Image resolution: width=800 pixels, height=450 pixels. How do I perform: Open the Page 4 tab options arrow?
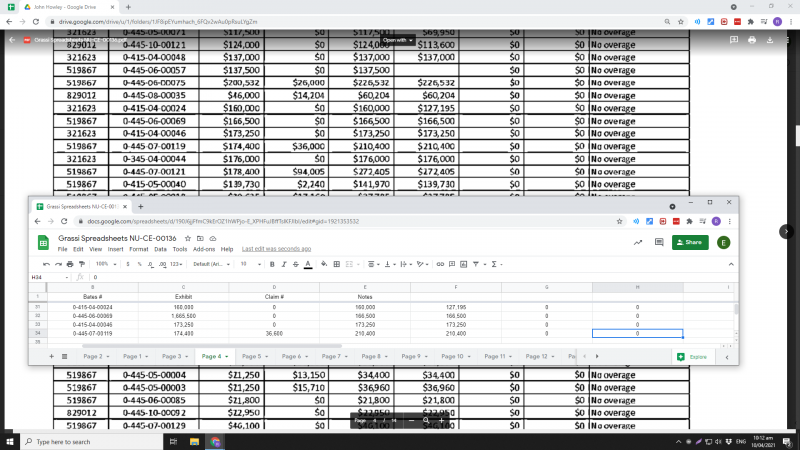coord(227,357)
